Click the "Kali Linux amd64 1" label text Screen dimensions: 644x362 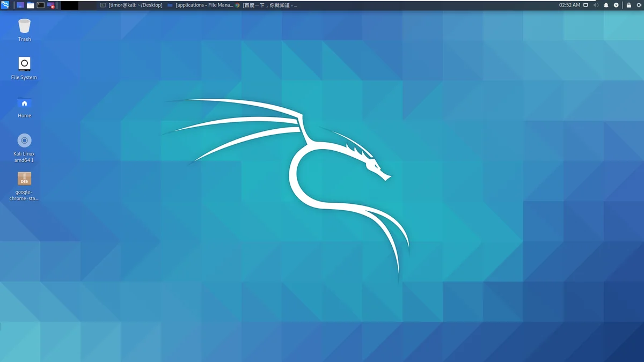[x=24, y=157]
